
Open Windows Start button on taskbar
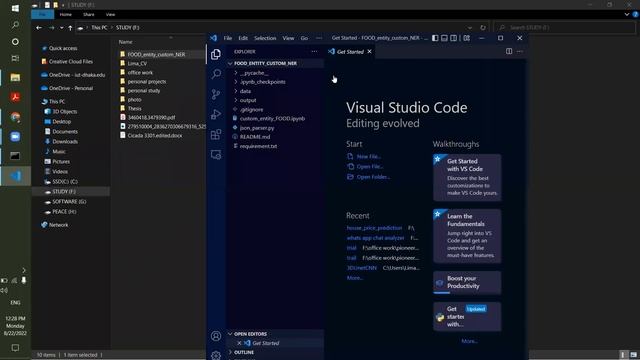15,8
